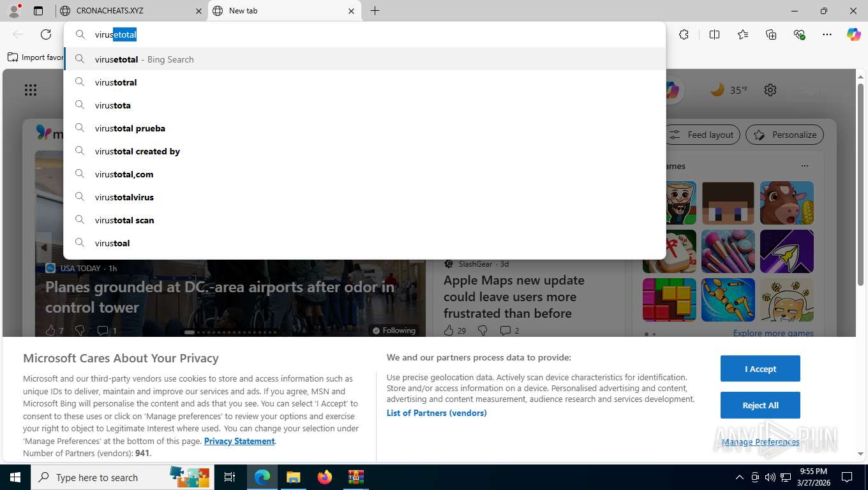Click the Windows taskbar search box
The height and width of the screenshot is (490, 868).
tap(121, 477)
